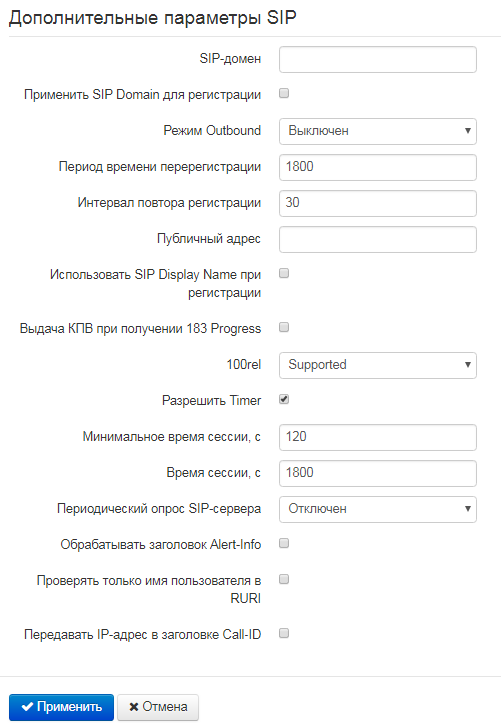This screenshot has width=501, height=727.
Task: Click the Минимальное время сессии field
Action: pyautogui.click(x=378, y=437)
